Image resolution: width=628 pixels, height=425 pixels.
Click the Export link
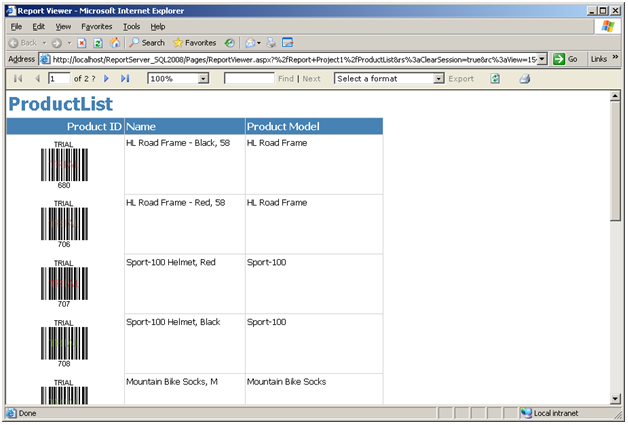(x=461, y=79)
